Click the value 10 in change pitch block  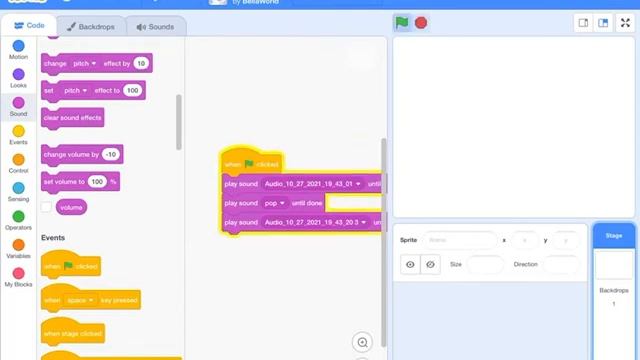(141, 63)
